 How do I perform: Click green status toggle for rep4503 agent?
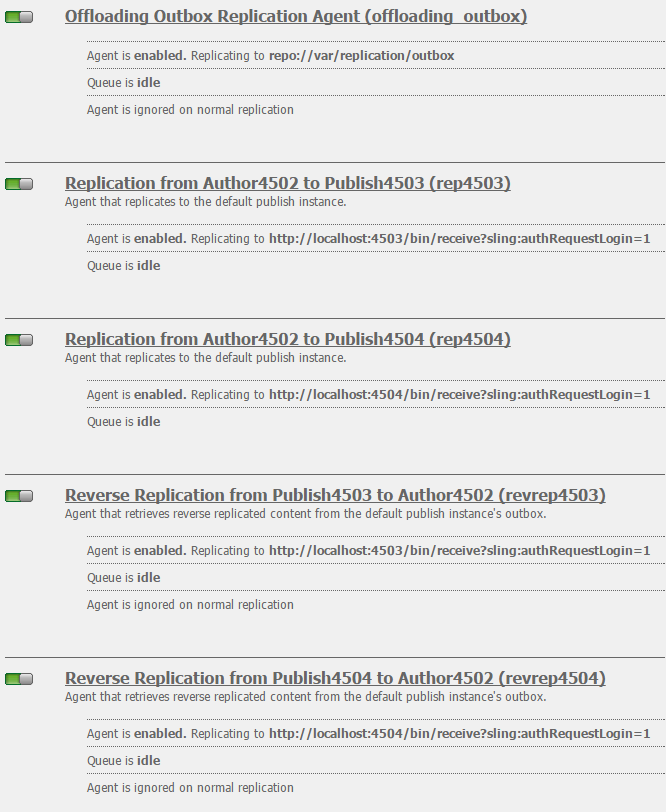click(19, 184)
